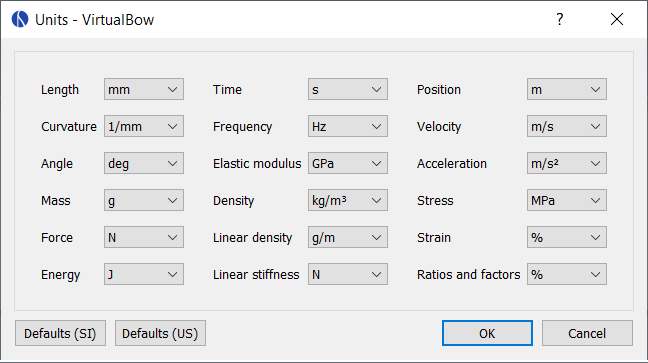Viewport: 648px width, 363px height.
Task: Change the Mass unit dropdown
Action: point(143,200)
